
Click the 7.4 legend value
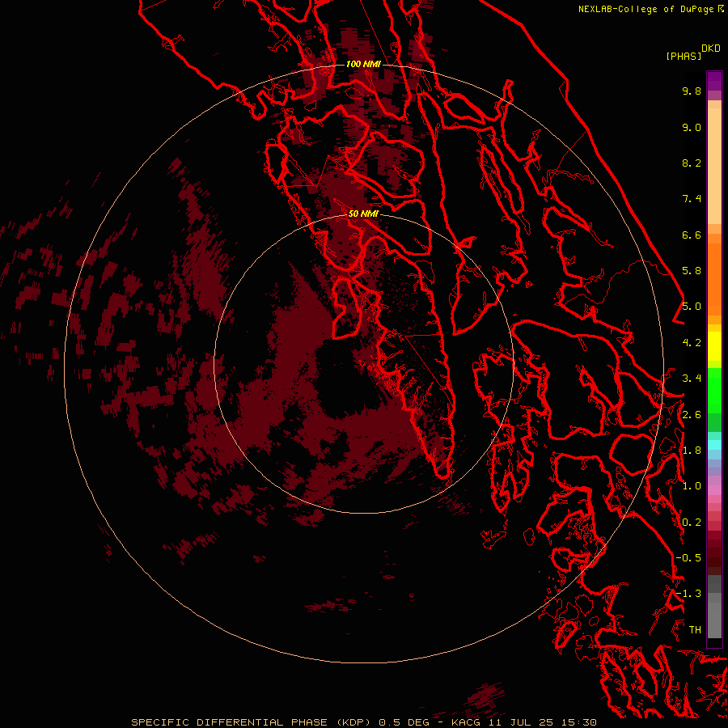point(692,199)
